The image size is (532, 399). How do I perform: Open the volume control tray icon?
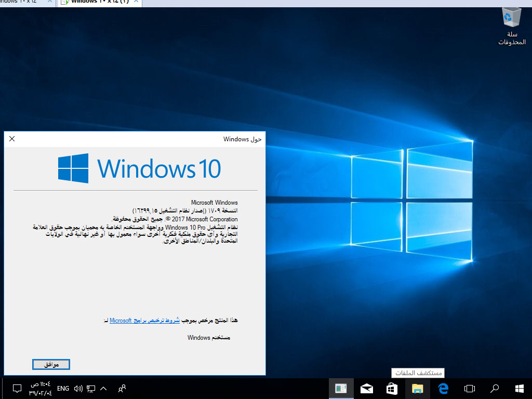point(78,389)
